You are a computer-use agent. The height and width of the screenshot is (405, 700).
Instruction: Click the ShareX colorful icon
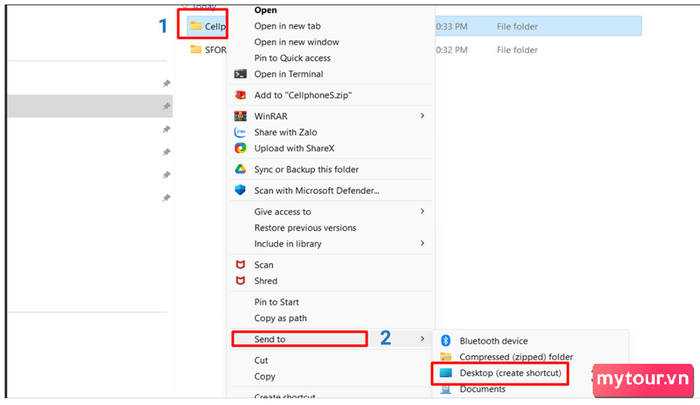(x=240, y=148)
